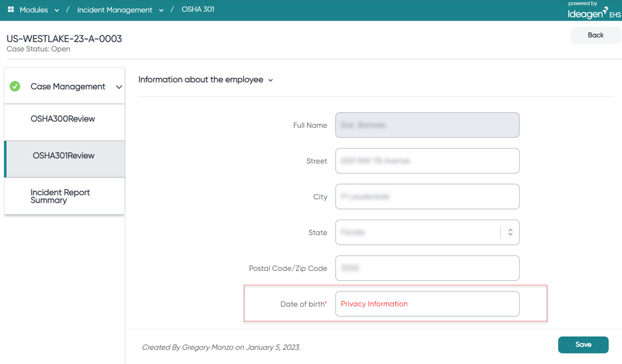Open the Modules grid icon
622x364 pixels.
coord(11,9)
